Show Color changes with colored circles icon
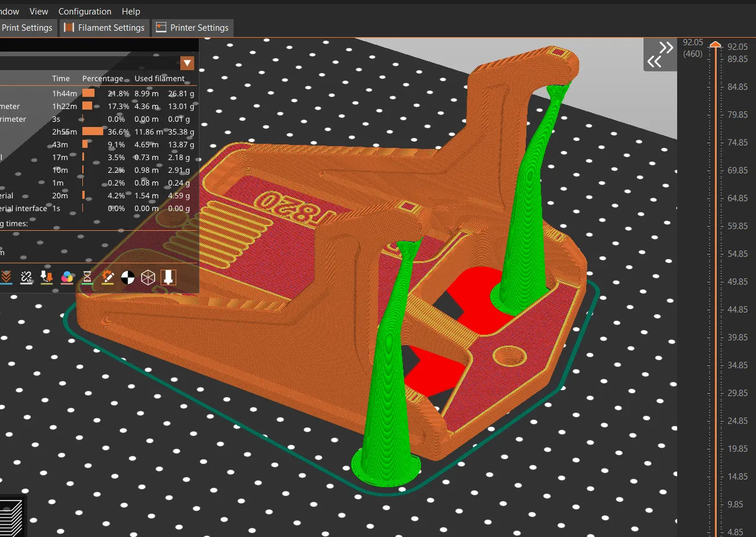The image size is (756, 537). 67,277
